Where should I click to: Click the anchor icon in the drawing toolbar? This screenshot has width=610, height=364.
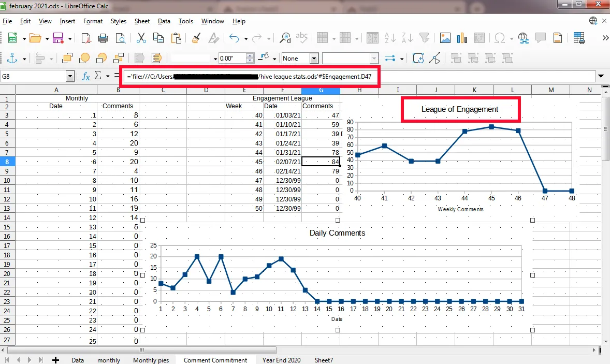click(12, 59)
